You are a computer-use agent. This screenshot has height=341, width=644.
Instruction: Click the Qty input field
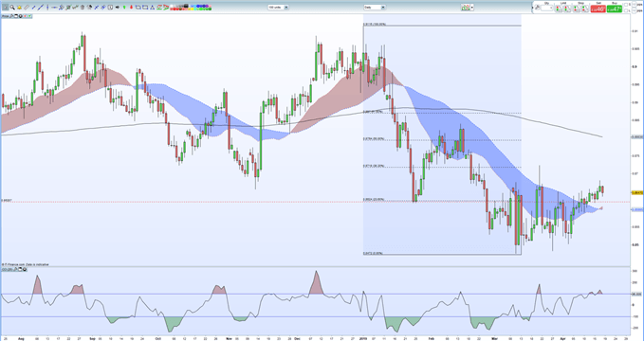[546, 8]
